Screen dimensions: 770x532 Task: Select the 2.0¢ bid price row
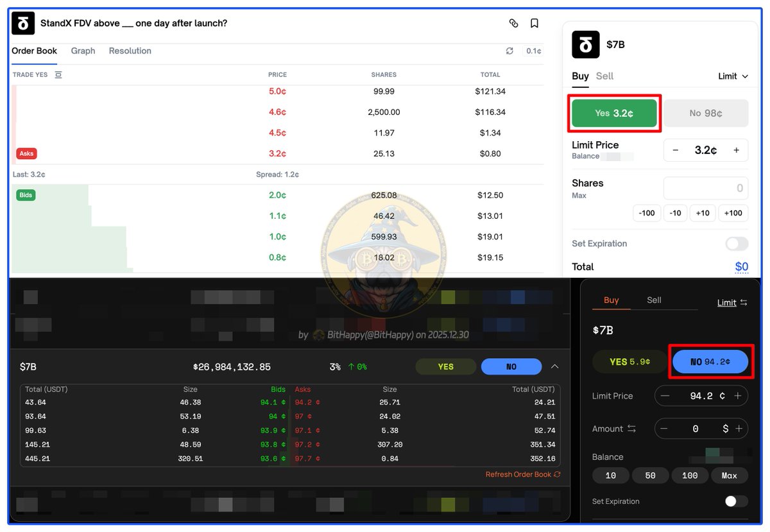277,195
